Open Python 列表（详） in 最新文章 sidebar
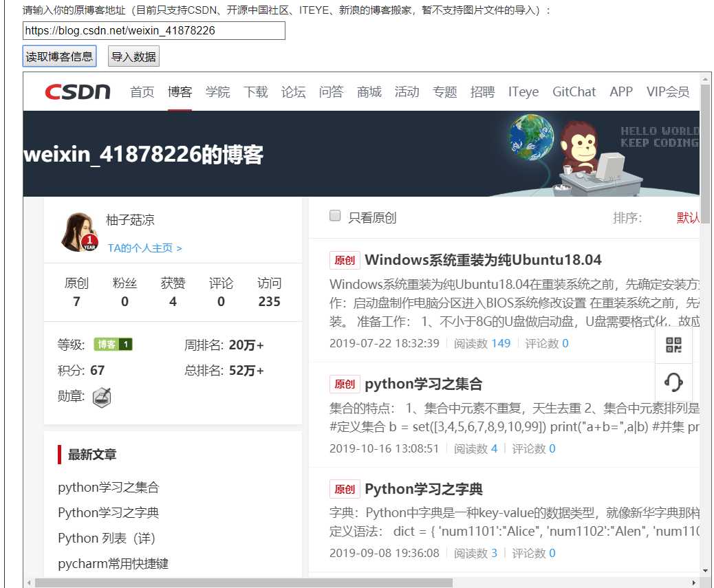Screen dimensions: 714x588 pos(107,539)
